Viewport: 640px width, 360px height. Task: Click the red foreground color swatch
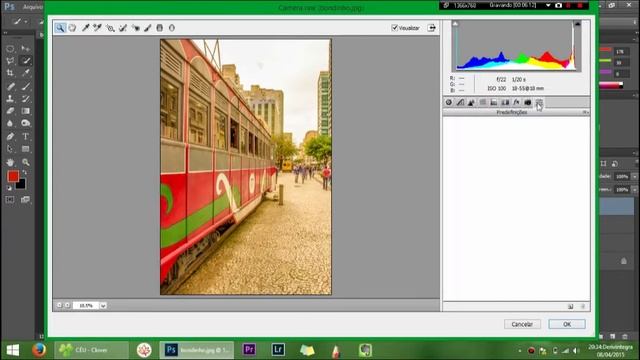click(13, 176)
